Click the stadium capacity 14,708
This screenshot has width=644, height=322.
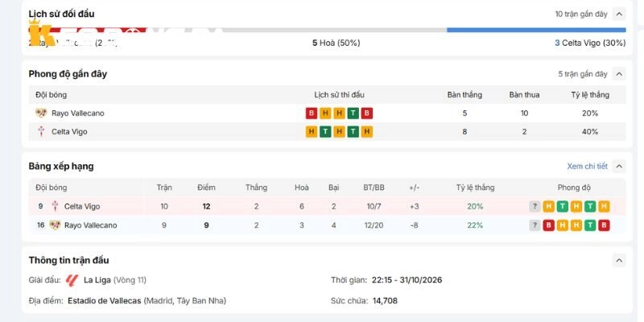(386, 300)
